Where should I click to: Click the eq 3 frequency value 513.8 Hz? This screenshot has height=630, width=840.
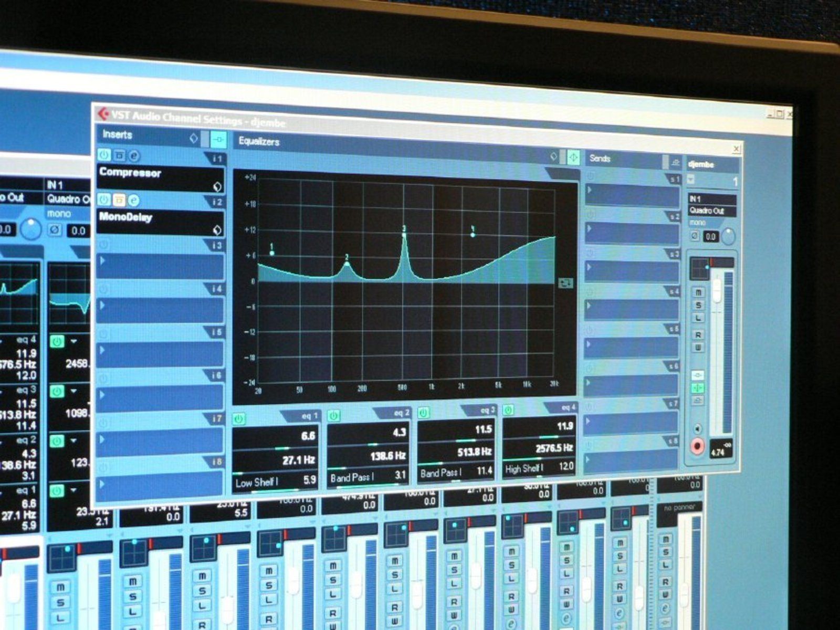[x=474, y=451]
